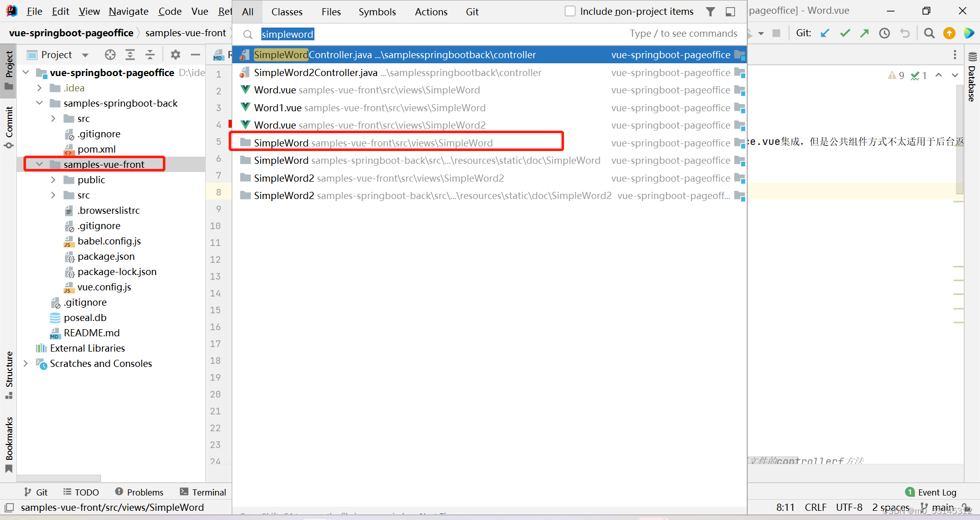The width and height of the screenshot is (980, 520).
Task: Click the search field containing simpleword
Action: point(287,34)
